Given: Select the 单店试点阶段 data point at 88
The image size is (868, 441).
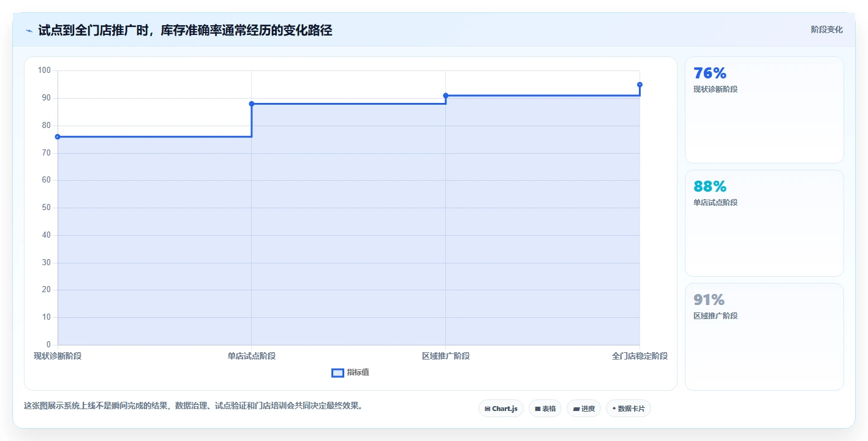Looking at the screenshot, I should point(252,104).
